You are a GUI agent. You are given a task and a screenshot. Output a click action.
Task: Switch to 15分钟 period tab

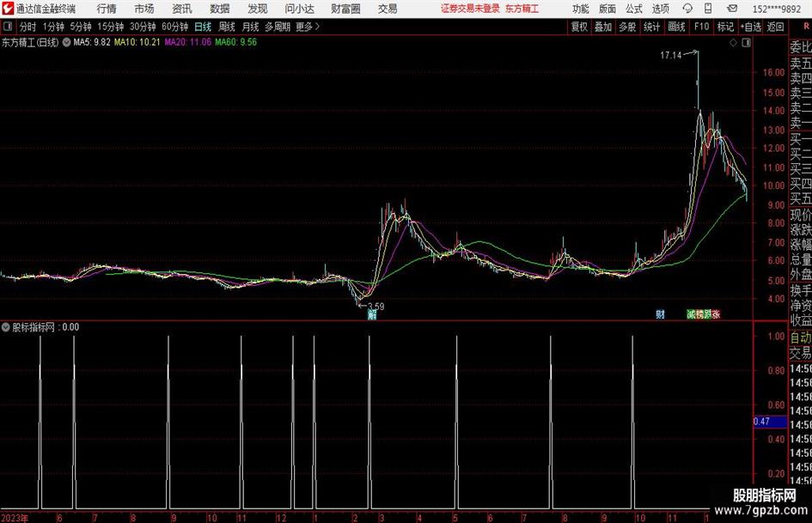click(x=111, y=27)
